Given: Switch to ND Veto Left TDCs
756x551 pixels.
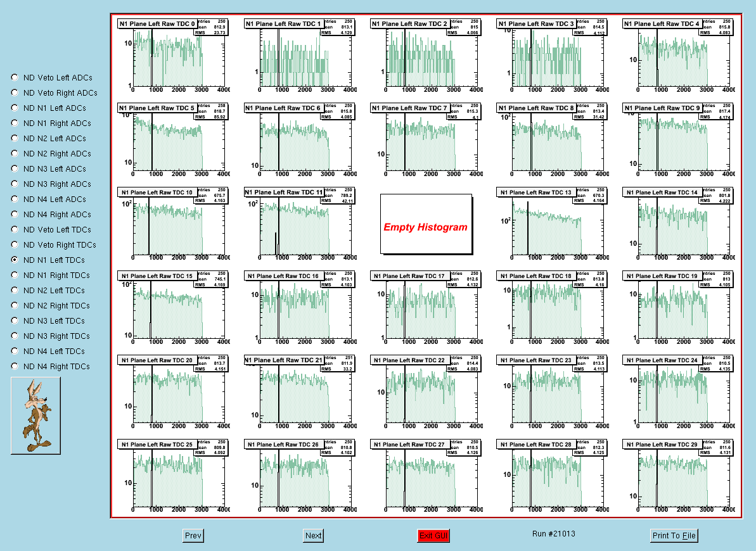Looking at the screenshot, I should coord(15,229).
